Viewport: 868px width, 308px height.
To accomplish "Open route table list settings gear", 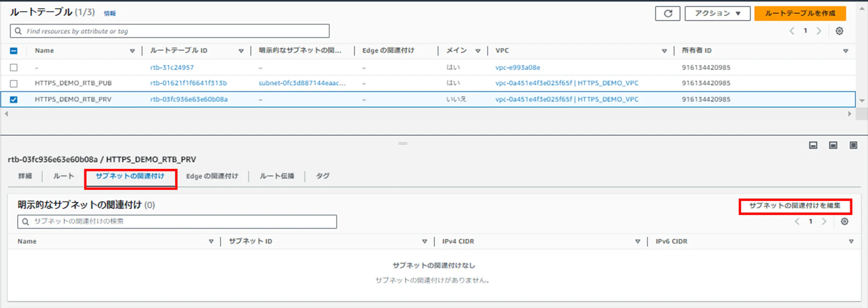I will 839,31.
